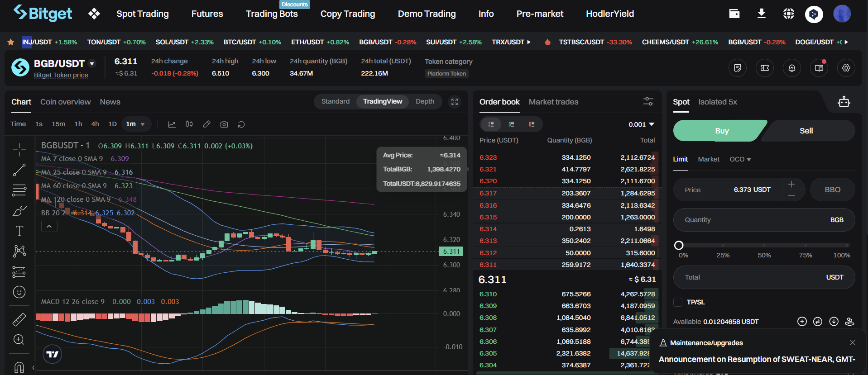This screenshot has width=868, height=375.
Task: Switch to Market trades tab
Action: (x=553, y=102)
